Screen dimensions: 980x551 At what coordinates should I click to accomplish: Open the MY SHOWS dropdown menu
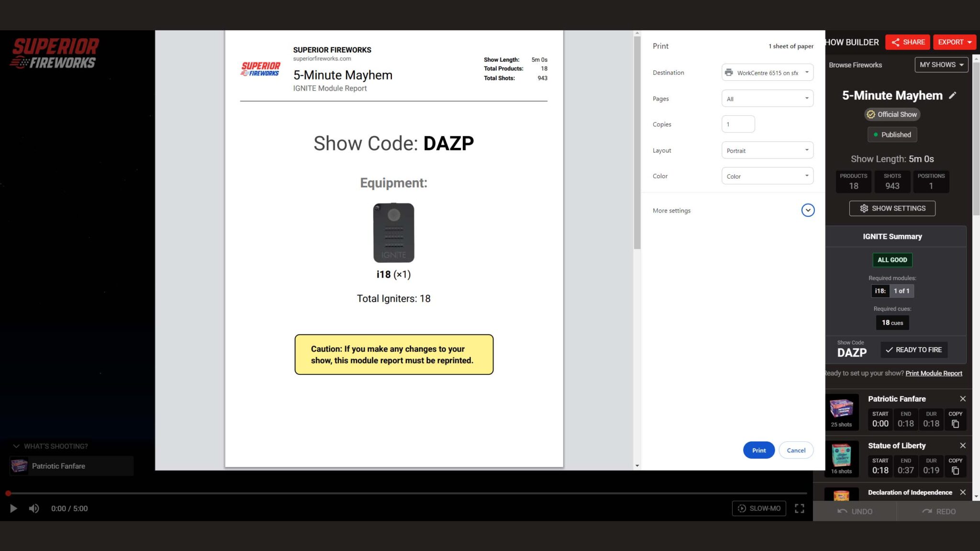point(941,65)
